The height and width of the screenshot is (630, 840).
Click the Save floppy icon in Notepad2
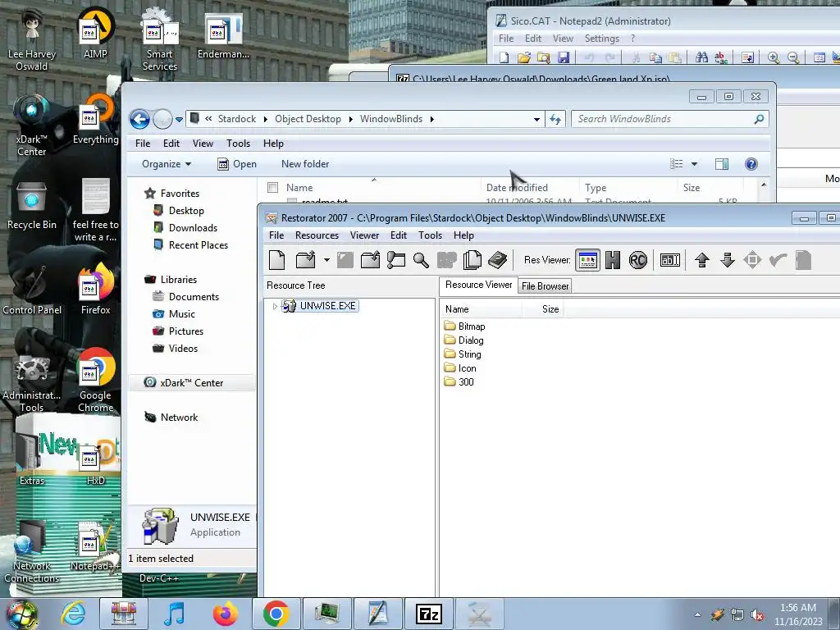click(x=563, y=57)
